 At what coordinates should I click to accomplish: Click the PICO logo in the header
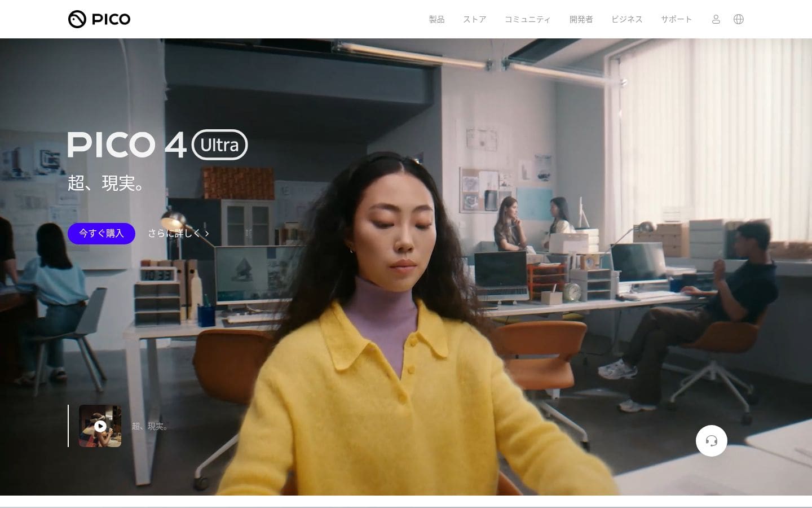99,19
